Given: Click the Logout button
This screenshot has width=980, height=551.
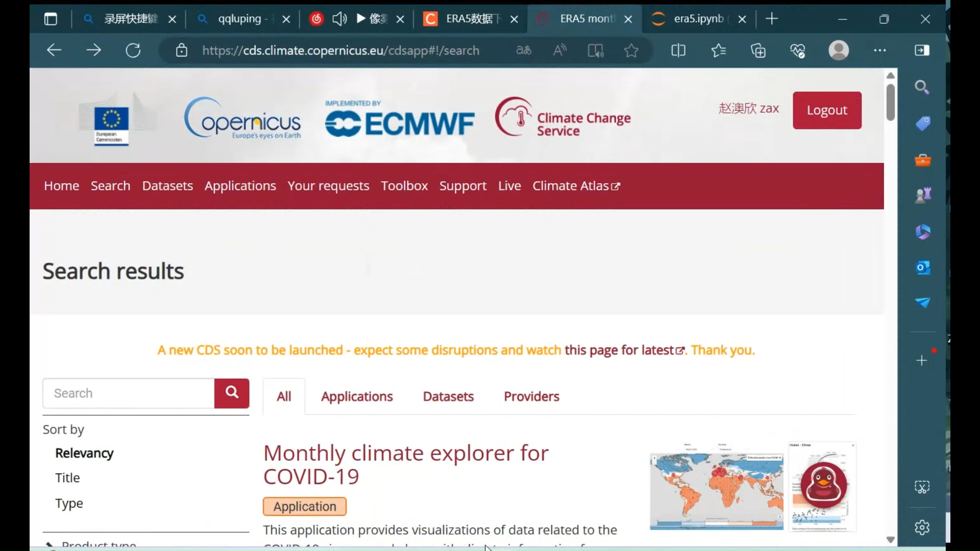Looking at the screenshot, I should (827, 110).
